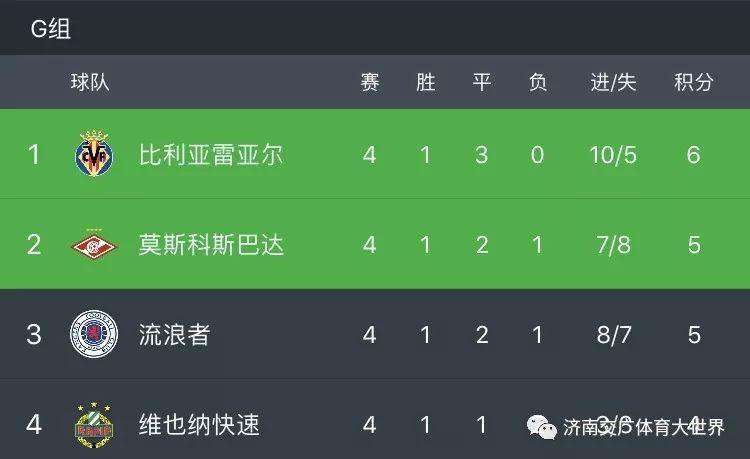Image resolution: width=750 pixels, height=459 pixels.
Task: Open team 莫斯科斯巴达
Action: click(211, 245)
